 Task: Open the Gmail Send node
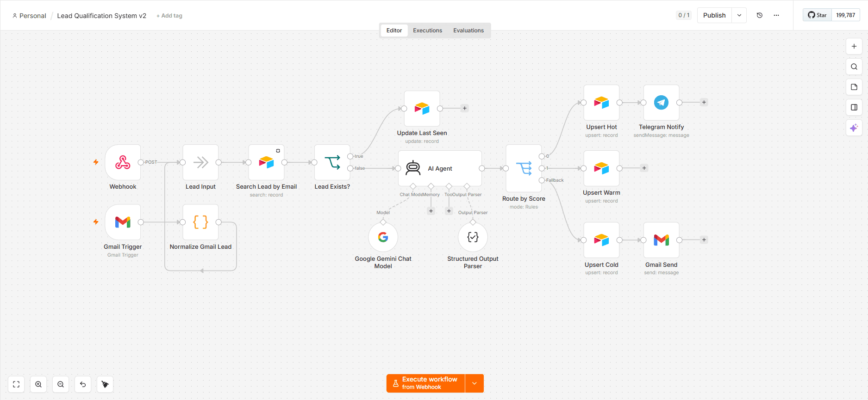pyautogui.click(x=661, y=240)
